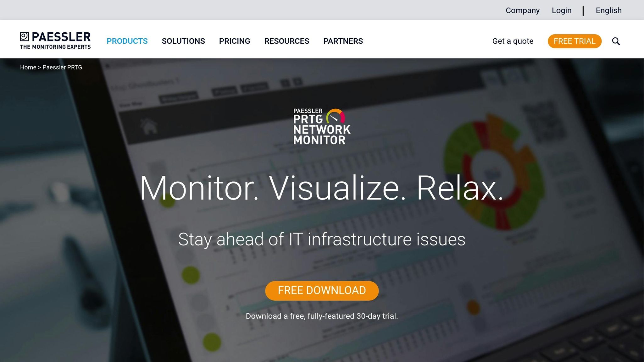
Task: Select the Products menu item
Action: (127, 41)
